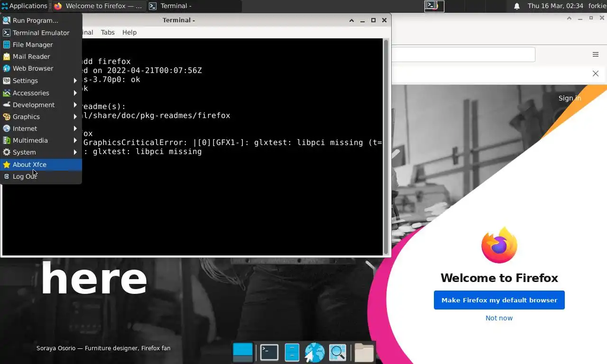Click the Terminal window vertical scrollbar
The width and height of the screenshot is (607, 364).
coord(386,147)
